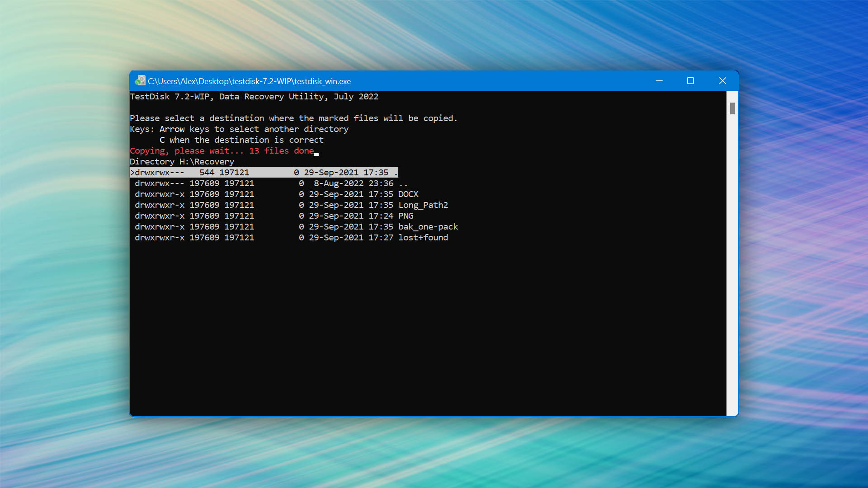Select the bak_one-pack directory entry

click(x=297, y=227)
